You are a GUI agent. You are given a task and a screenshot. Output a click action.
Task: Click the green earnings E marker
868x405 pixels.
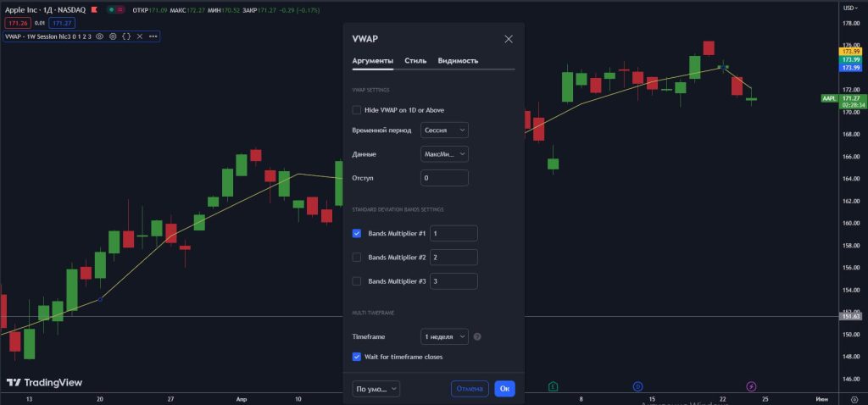(553, 386)
